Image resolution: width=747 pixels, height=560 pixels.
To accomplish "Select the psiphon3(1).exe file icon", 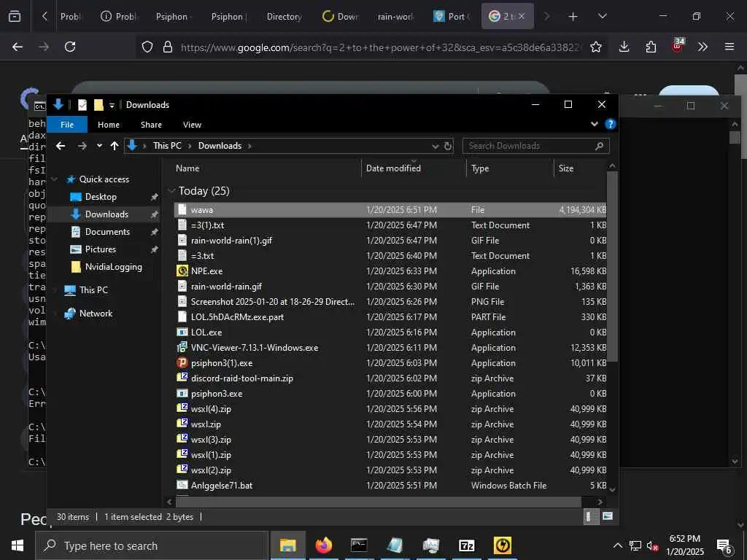I will click(182, 363).
